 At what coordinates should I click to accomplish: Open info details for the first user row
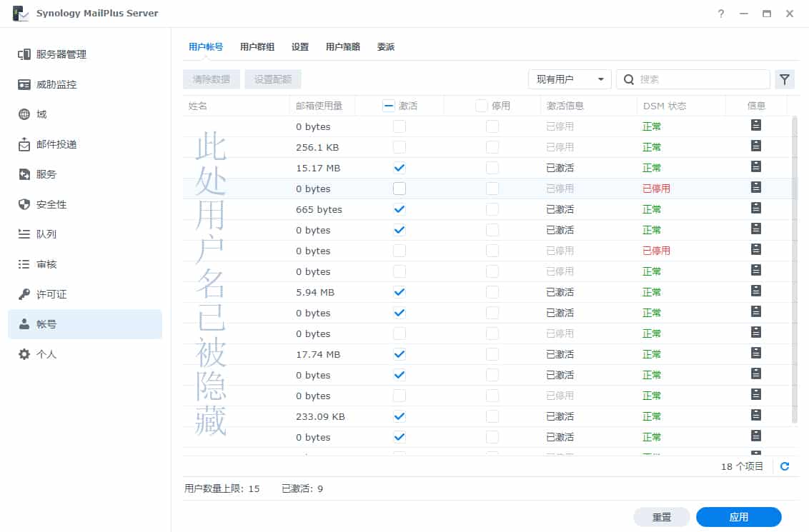pyautogui.click(x=755, y=126)
